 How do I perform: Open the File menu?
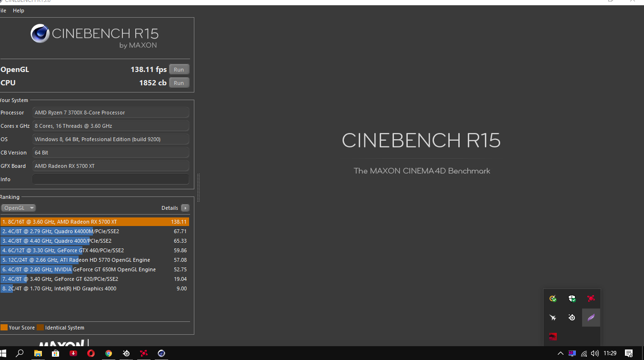pos(3,10)
